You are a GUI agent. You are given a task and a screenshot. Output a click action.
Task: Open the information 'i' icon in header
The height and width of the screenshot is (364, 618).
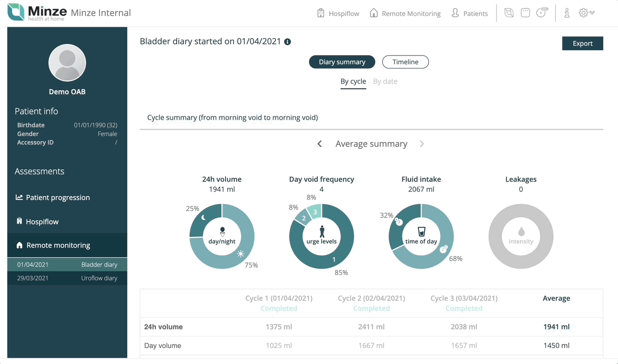click(x=567, y=13)
